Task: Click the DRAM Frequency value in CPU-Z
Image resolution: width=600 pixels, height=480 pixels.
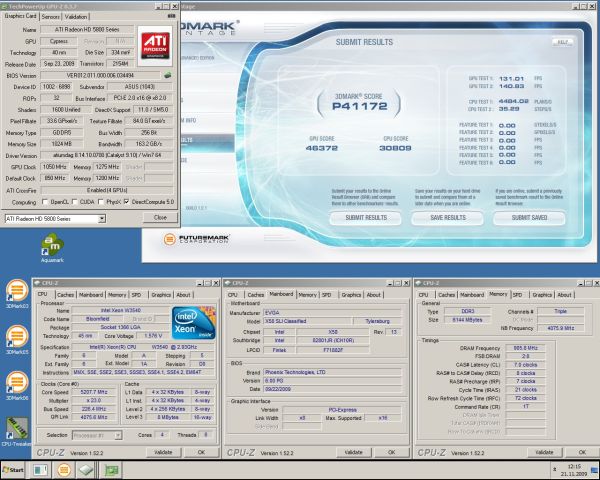Action: (x=526, y=348)
